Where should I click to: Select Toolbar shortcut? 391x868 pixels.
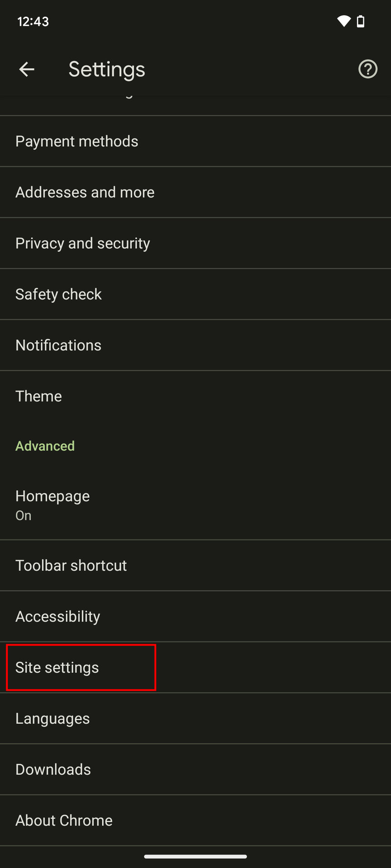71,566
